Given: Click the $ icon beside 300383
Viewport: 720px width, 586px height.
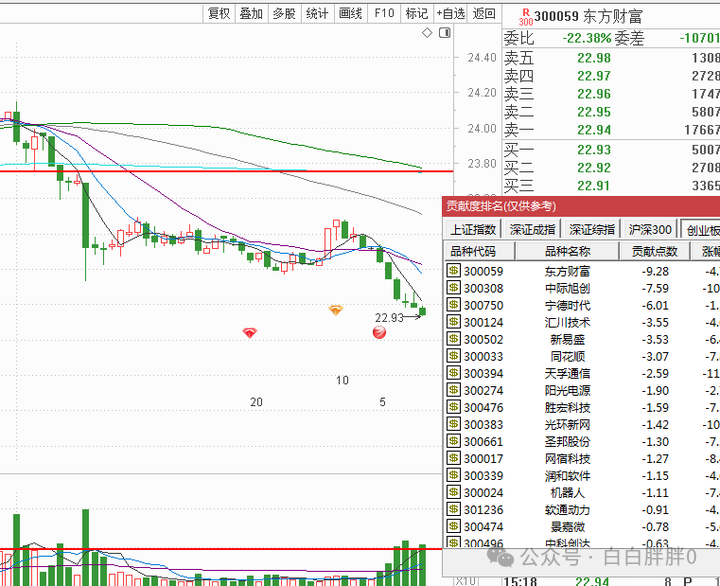Looking at the screenshot, I should click(453, 423).
